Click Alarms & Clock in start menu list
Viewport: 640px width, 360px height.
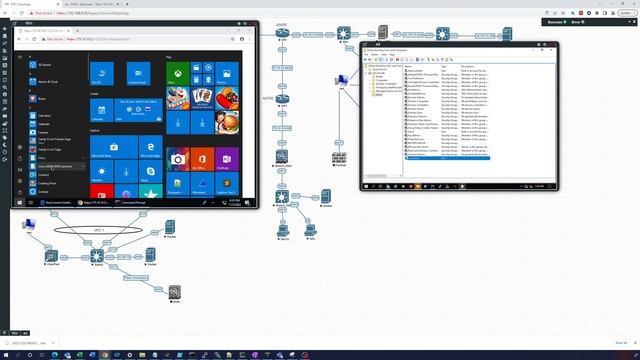point(48,82)
